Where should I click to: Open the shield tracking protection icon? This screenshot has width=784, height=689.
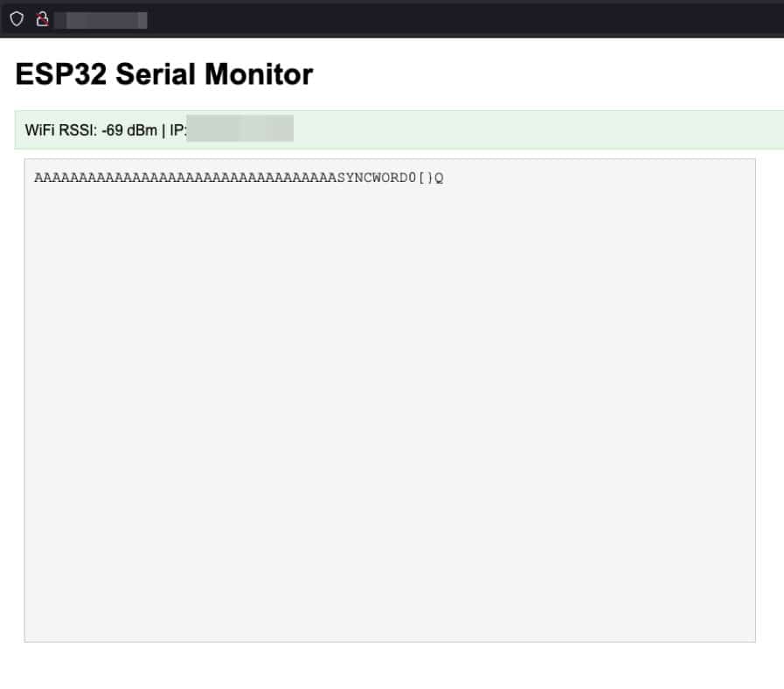[x=17, y=19]
